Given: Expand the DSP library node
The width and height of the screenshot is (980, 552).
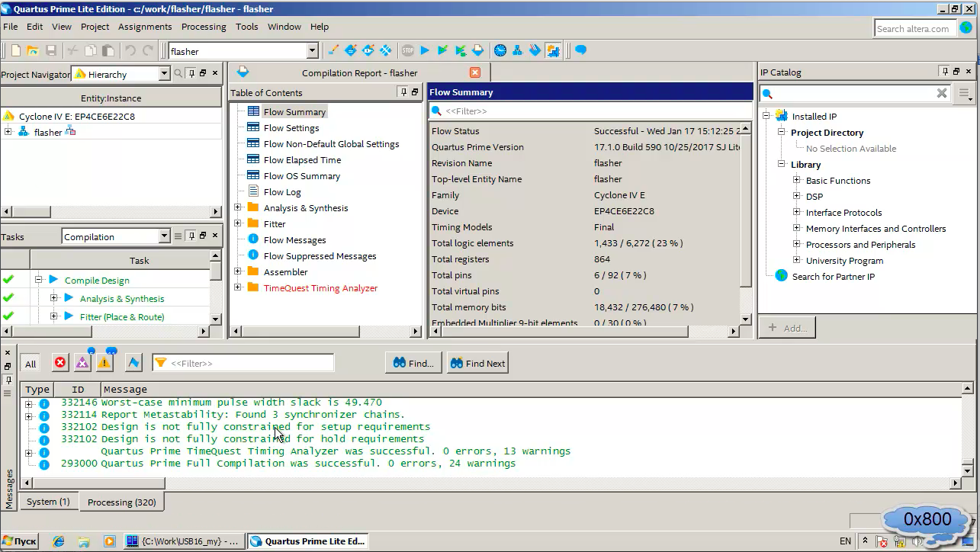Looking at the screenshot, I should (796, 197).
